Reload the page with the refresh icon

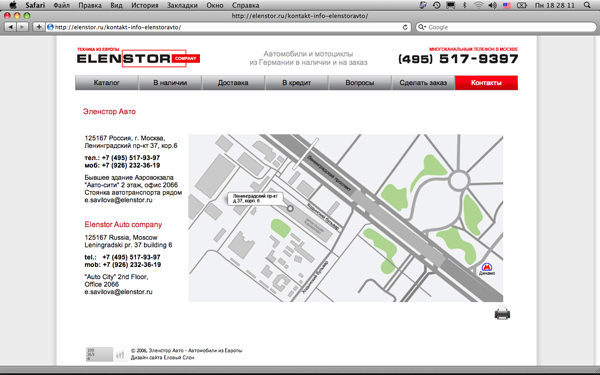pyautogui.click(x=405, y=27)
